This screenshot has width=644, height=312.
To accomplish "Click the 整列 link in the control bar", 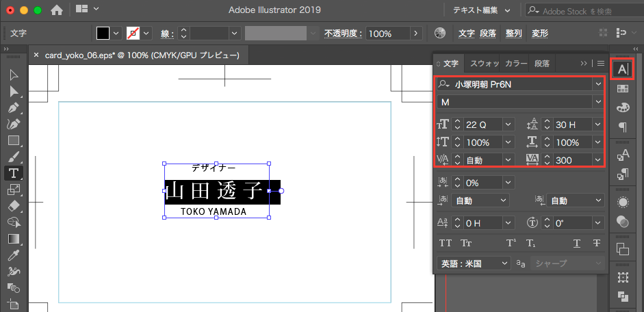I will [x=513, y=34].
